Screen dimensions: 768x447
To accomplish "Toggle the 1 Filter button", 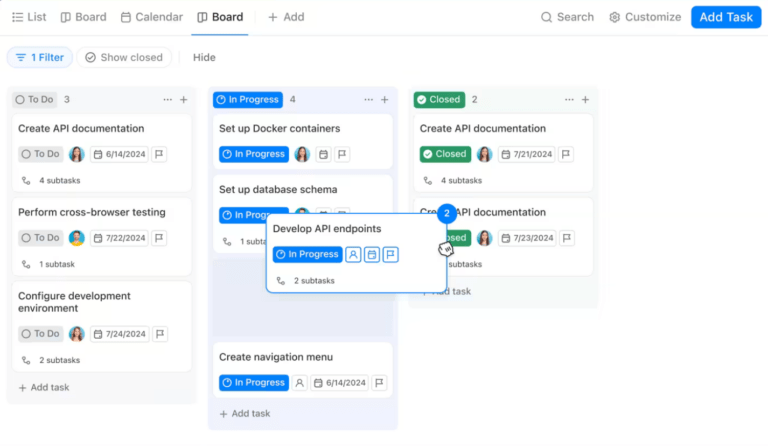I will [x=40, y=58].
